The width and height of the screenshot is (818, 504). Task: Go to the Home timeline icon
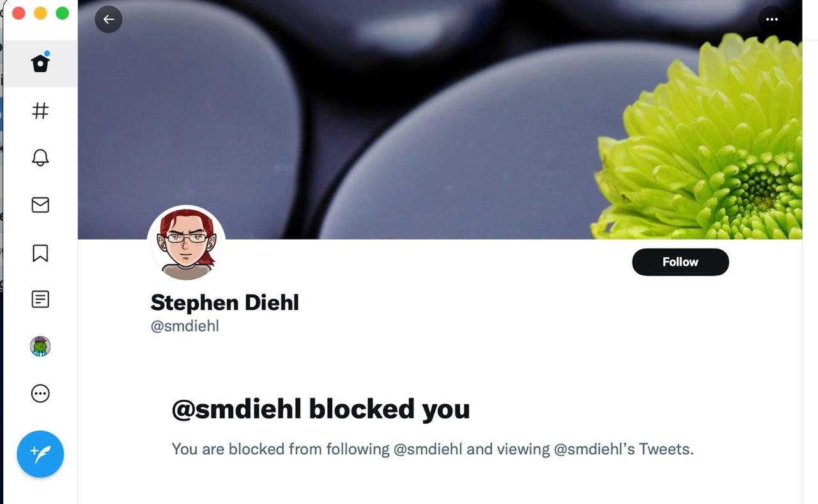point(40,63)
